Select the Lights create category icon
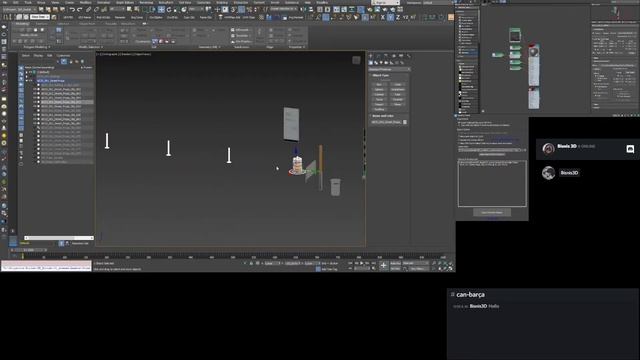Image resolution: width=640 pixels, height=360 pixels. coord(381,63)
